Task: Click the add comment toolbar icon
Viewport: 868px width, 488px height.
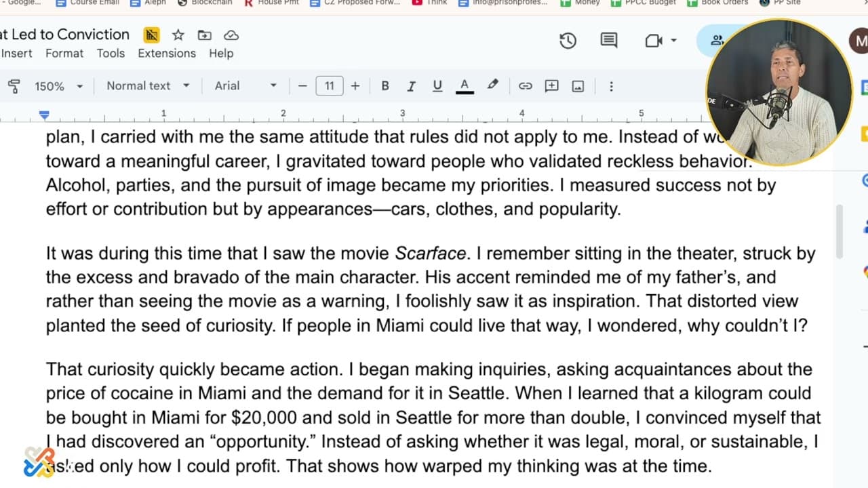Action: pos(551,86)
